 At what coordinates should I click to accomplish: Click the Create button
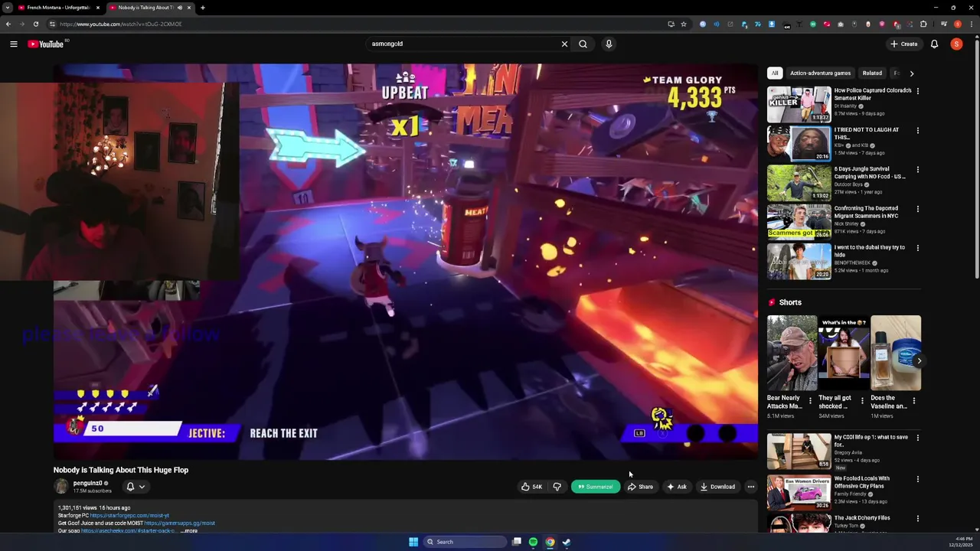904,44
